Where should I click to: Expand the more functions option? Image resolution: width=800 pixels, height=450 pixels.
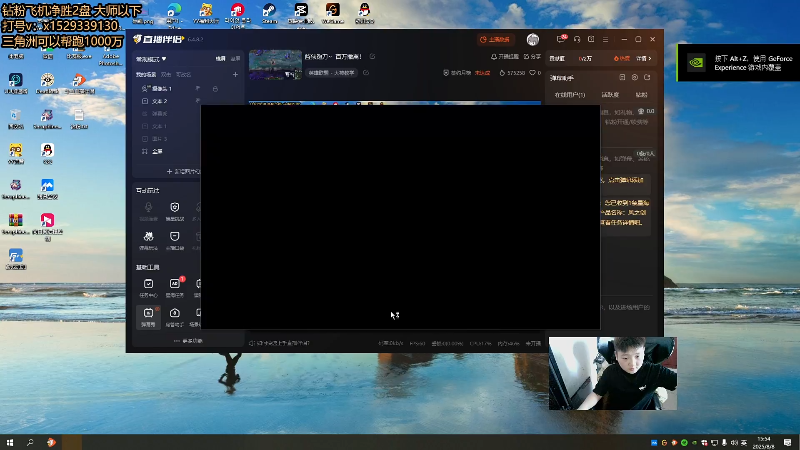tap(188, 341)
